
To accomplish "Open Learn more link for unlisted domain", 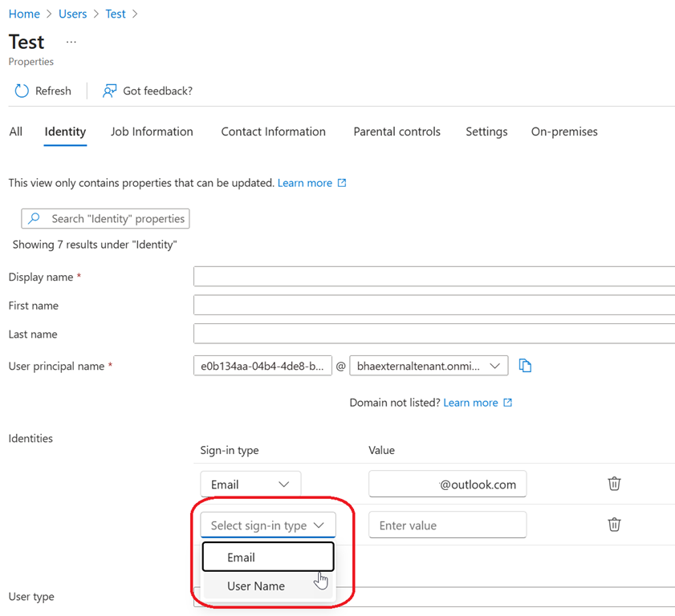I will [470, 403].
